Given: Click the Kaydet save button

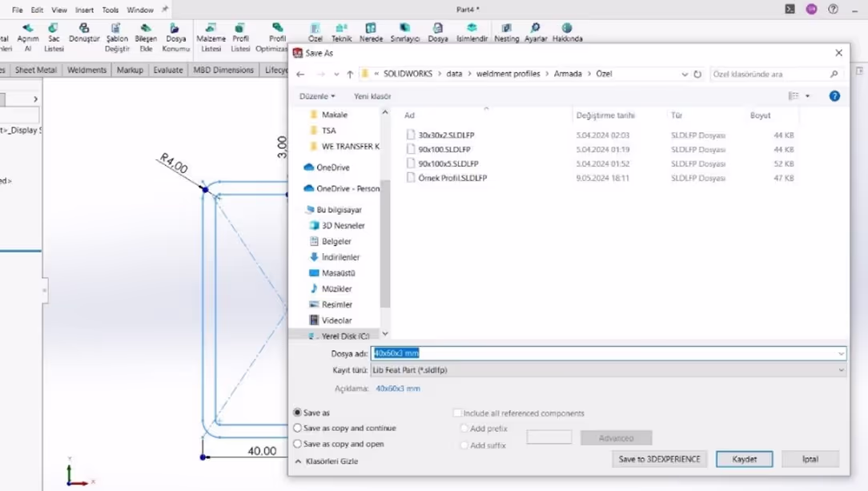Looking at the screenshot, I should pyautogui.click(x=744, y=459).
